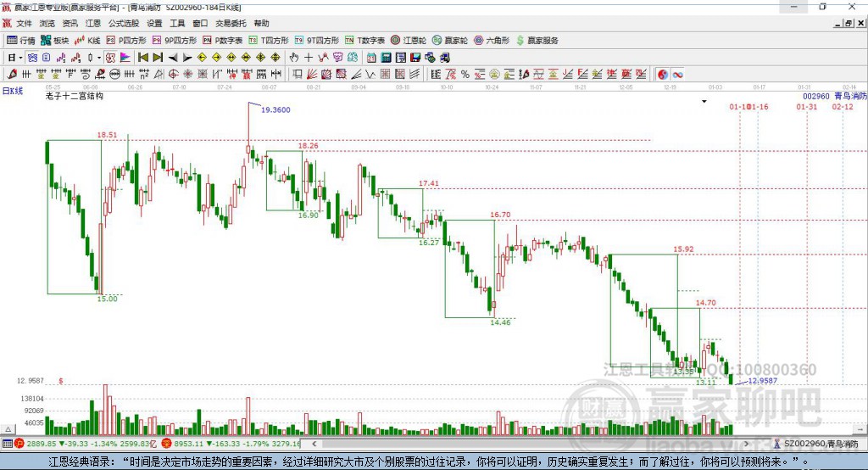Open the 工具 menu
Viewport: 868px width, 470px height.
tap(177, 23)
